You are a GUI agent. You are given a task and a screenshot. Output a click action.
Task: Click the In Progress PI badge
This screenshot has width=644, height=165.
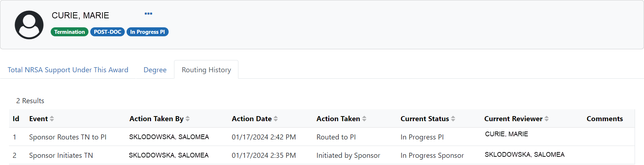click(147, 32)
